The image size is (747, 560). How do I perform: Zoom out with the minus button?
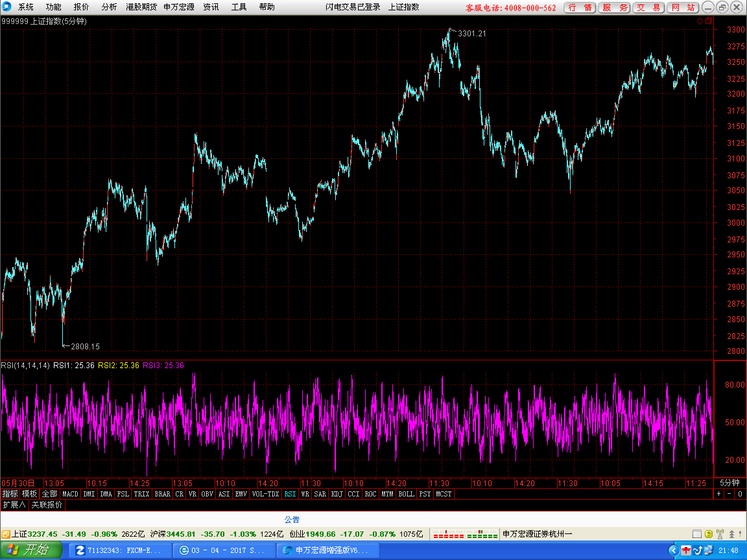point(729,494)
